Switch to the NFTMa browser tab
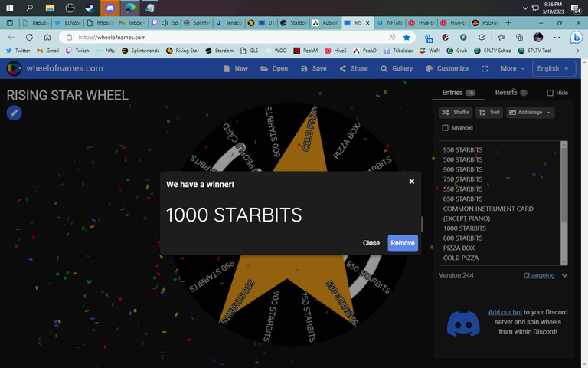The width and height of the screenshot is (588, 368). pos(390,23)
